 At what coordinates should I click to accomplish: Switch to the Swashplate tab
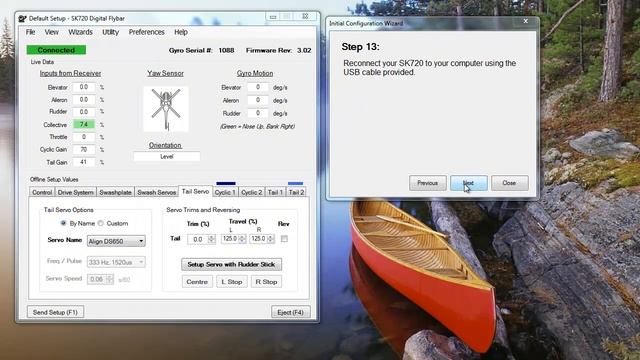116,192
